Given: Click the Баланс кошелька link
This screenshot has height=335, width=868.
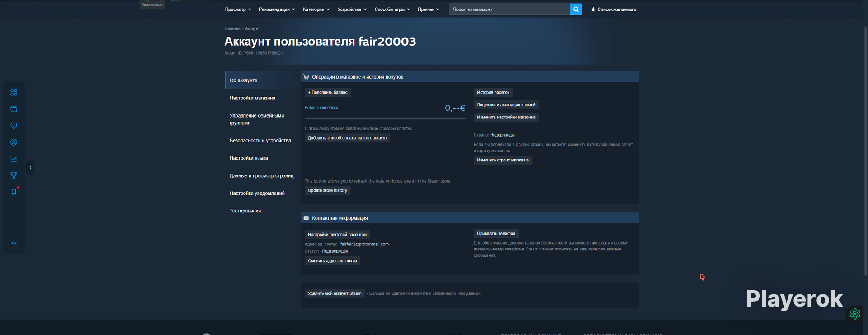Looking at the screenshot, I should 321,108.
